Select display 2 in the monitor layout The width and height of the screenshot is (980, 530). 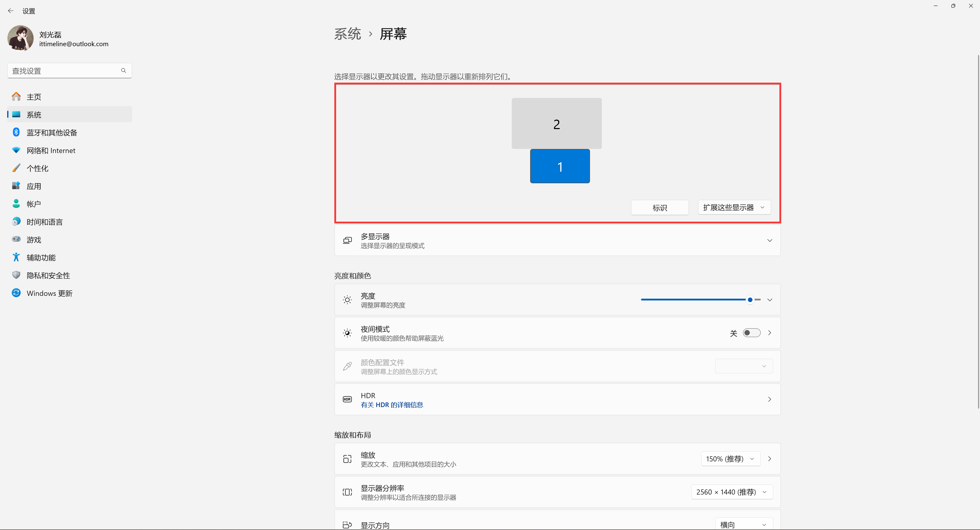click(x=556, y=123)
